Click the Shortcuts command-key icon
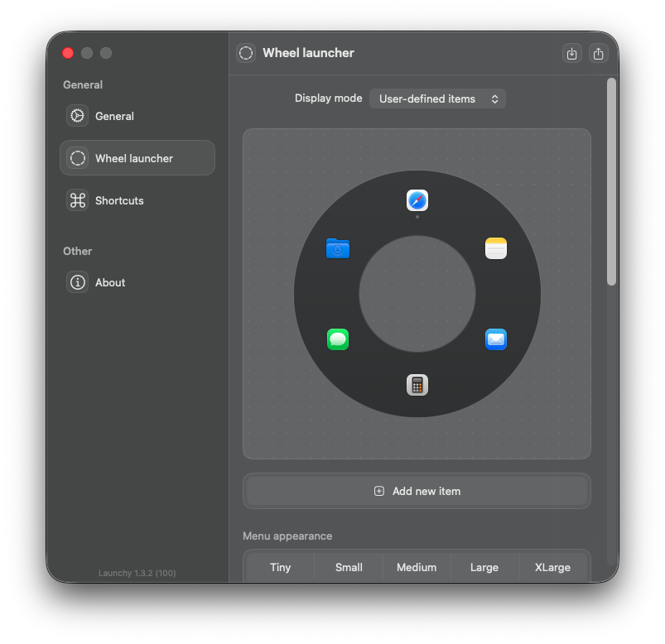665x644 pixels. point(77,200)
